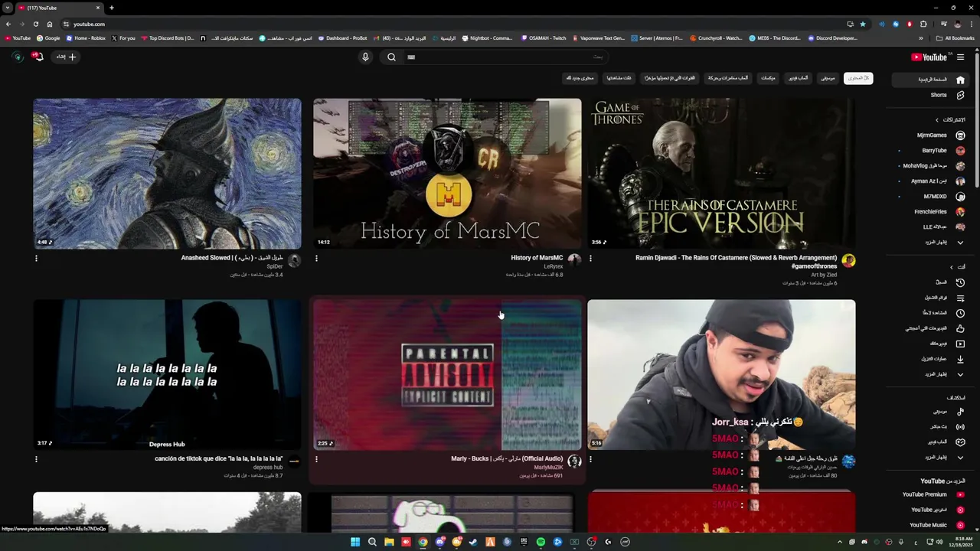The image size is (980, 551).
Task: Open the Windows Start menu
Action: (355, 542)
